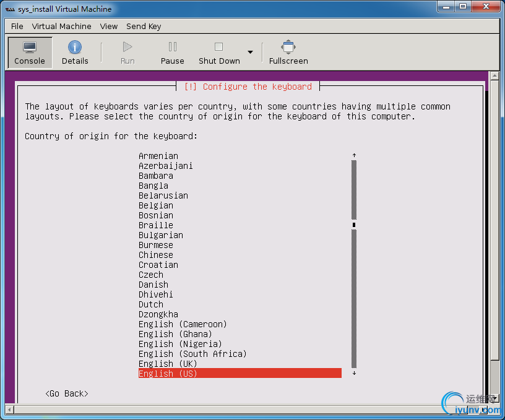Select Bangla keyboard layout
The width and height of the screenshot is (505, 420).
tap(153, 186)
